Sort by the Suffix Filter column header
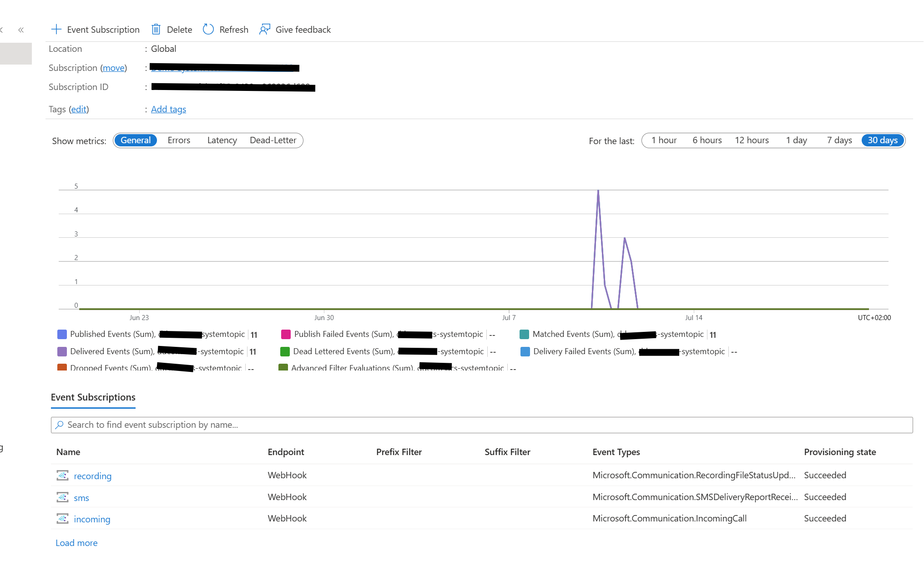The image size is (924, 561). tap(507, 452)
